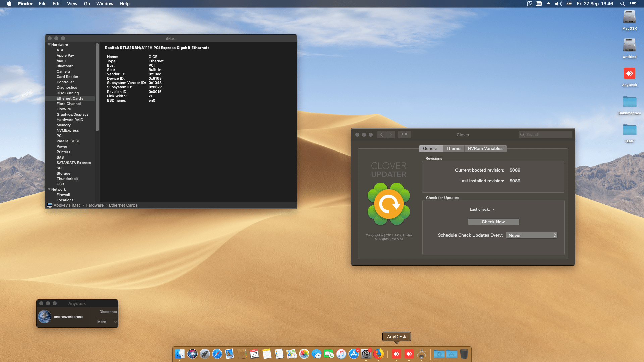Open Reminders from the Dock

279,354
